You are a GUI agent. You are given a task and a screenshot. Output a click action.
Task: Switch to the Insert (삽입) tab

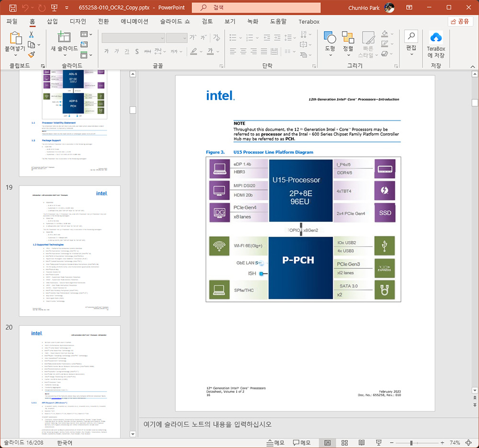click(x=52, y=22)
